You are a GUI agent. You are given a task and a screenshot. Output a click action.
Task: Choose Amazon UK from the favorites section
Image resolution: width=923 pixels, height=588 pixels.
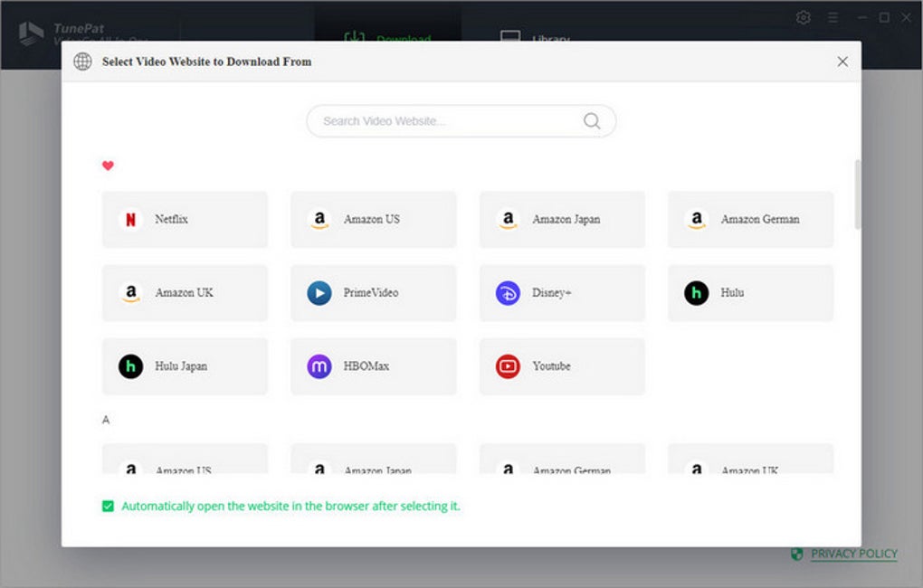[184, 292]
